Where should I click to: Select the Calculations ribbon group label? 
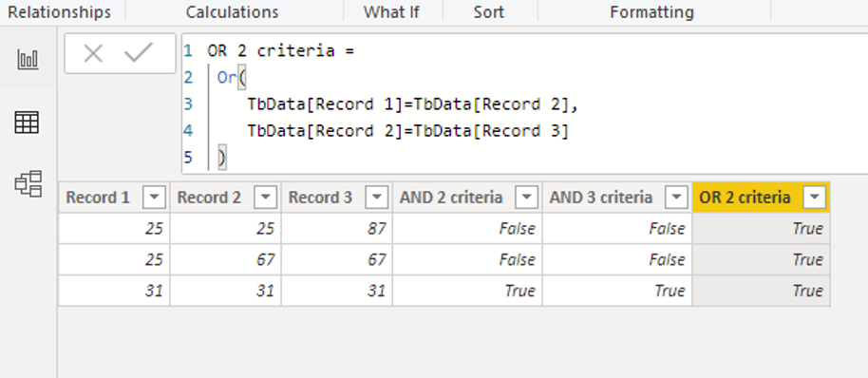[x=232, y=12]
